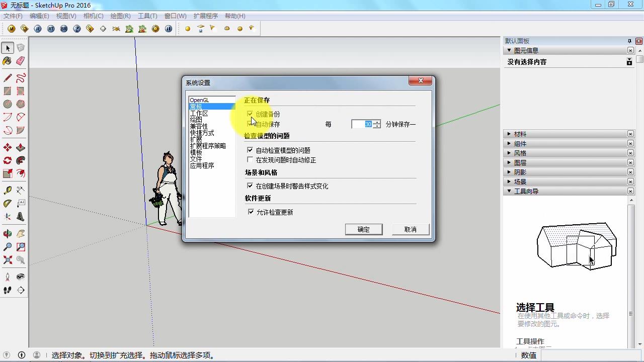Open the V-Ray M material editor

12,29
